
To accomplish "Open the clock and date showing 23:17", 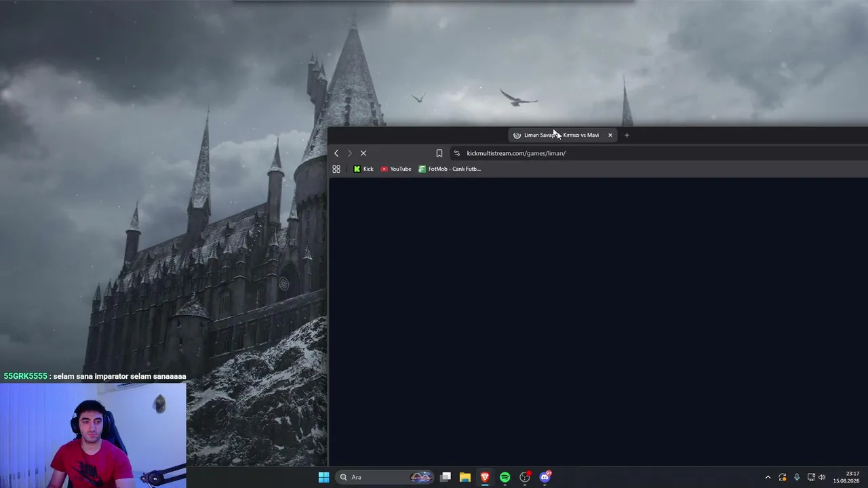I will point(846,477).
